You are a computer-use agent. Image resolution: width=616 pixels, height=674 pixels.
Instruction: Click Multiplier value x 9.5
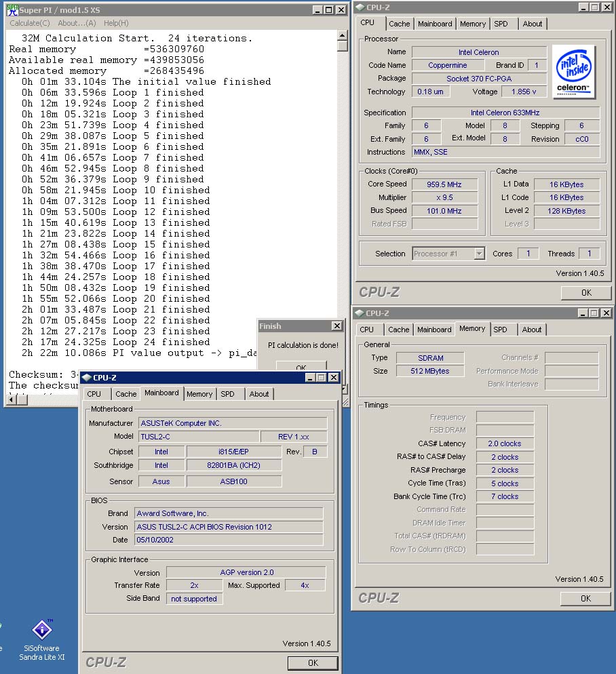pos(444,198)
